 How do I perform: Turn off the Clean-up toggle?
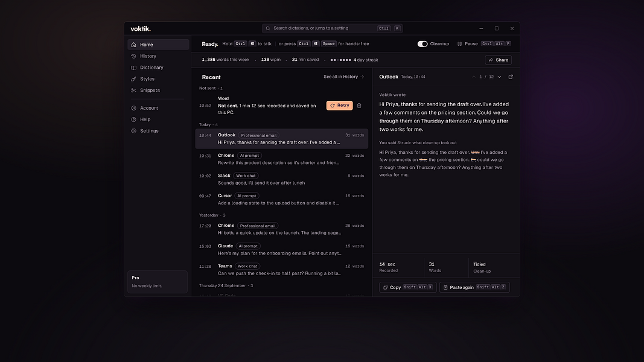point(422,44)
